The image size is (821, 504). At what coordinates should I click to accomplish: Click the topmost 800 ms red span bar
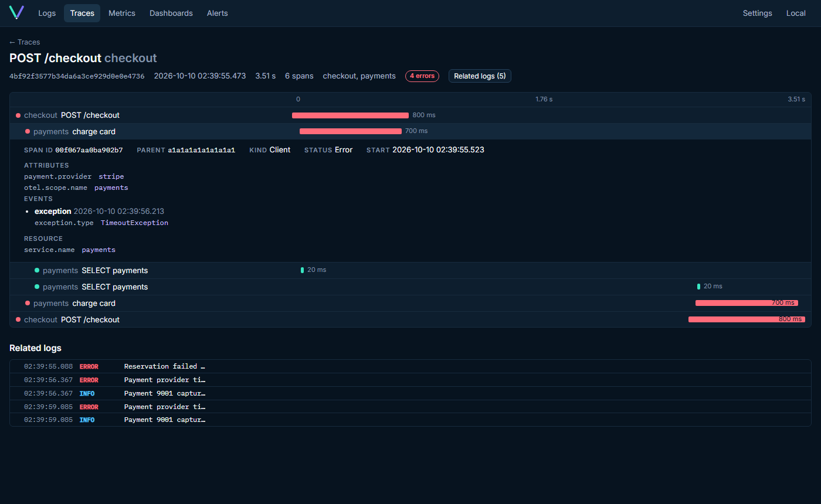(x=350, y=115)
